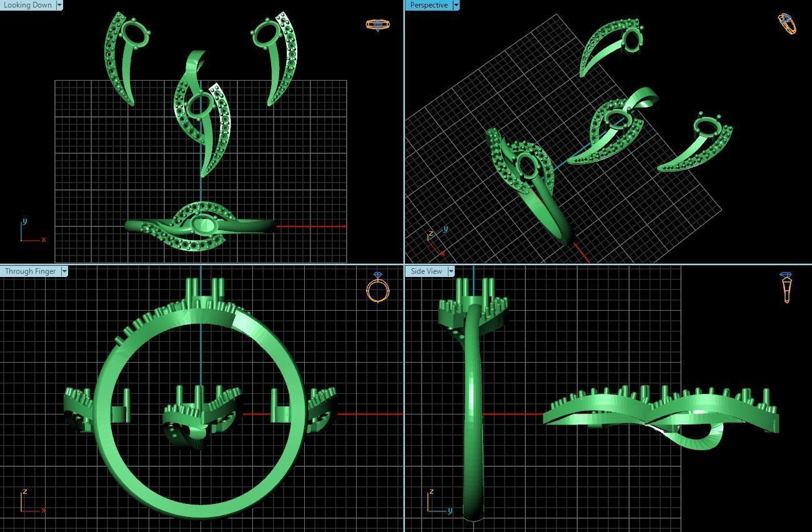Click the Looking Down viewport label
The height and width of the screenshot is (532, 812).
28,5
